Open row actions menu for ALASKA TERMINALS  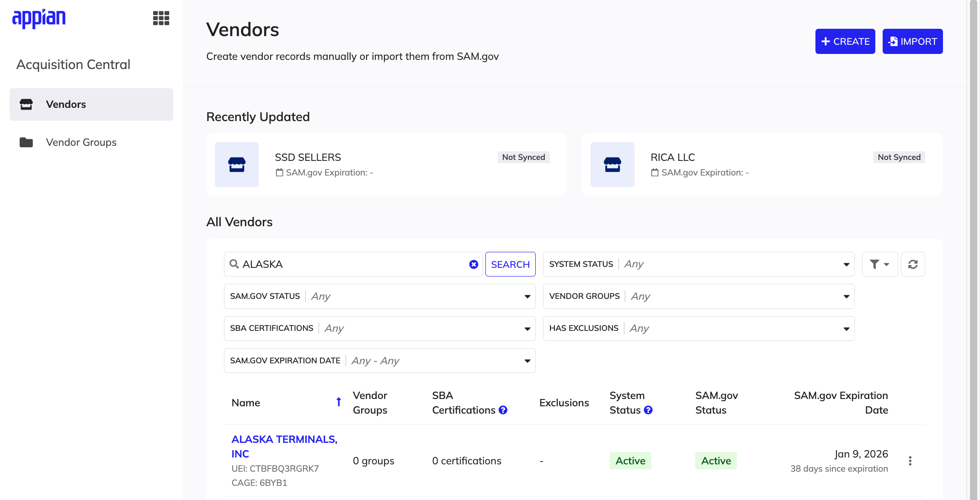pos(910,461)
